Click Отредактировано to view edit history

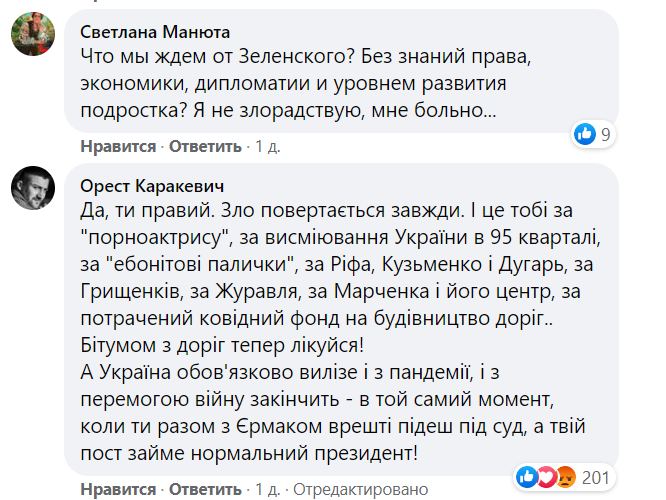pyautogui.click(x=361, y=489)
